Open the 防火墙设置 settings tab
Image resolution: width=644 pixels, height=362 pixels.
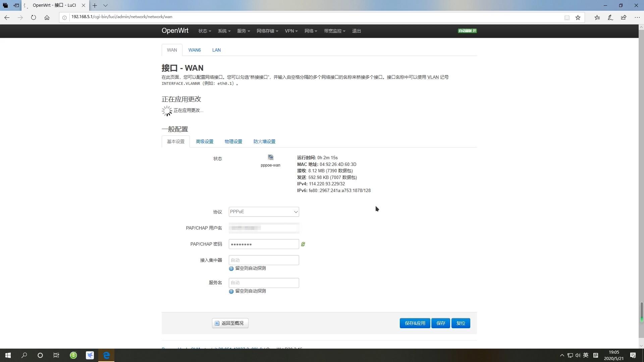coord(264,141)
